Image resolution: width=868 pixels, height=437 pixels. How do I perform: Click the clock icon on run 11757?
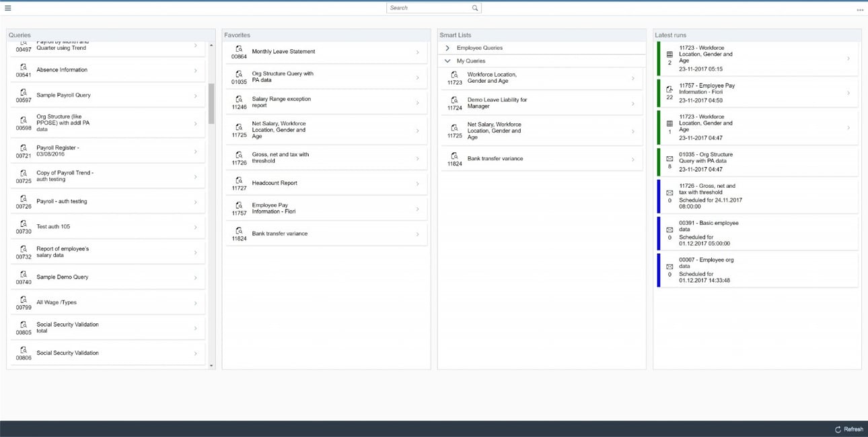point(669,88)
